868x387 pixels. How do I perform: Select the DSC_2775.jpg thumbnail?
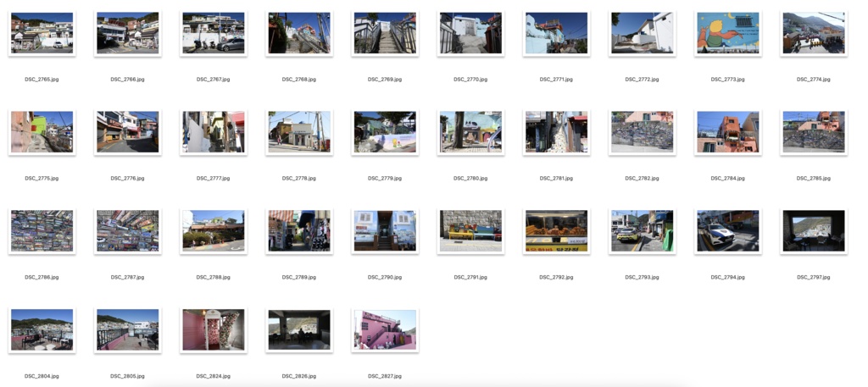(x=42, y=132)
